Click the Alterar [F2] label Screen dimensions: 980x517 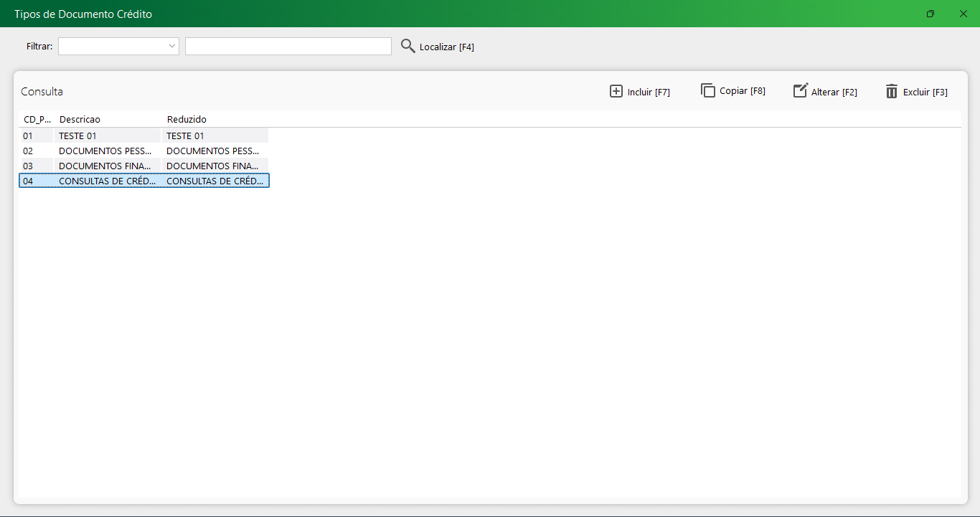[x=834, y=92]
